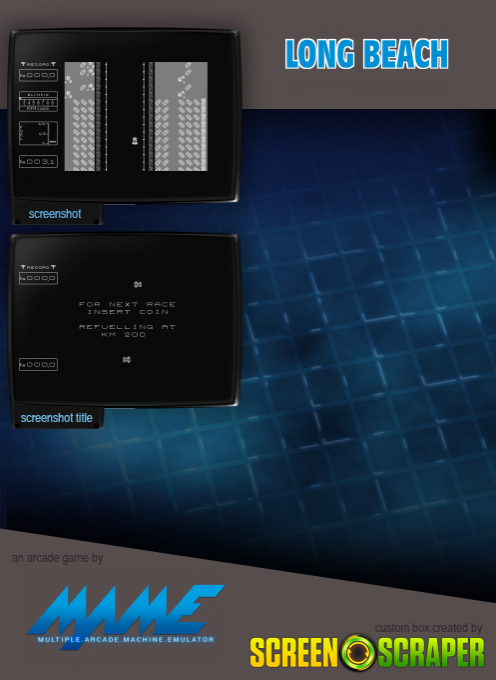Click the race car on gameplay road
The width and height of the screenshot is (496, 680).
click(x=134, y=141)
